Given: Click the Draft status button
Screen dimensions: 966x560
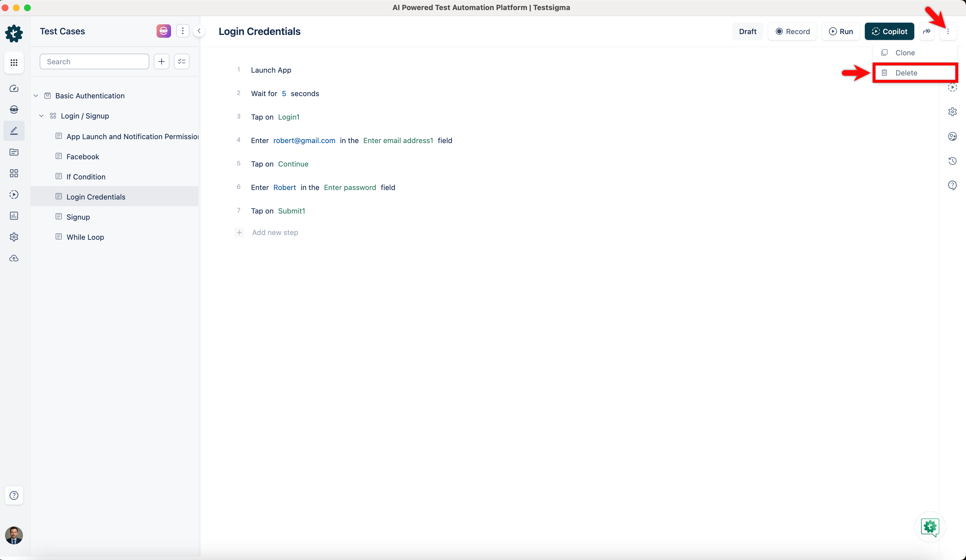Looking at the screenshot, I should [747, 31].
